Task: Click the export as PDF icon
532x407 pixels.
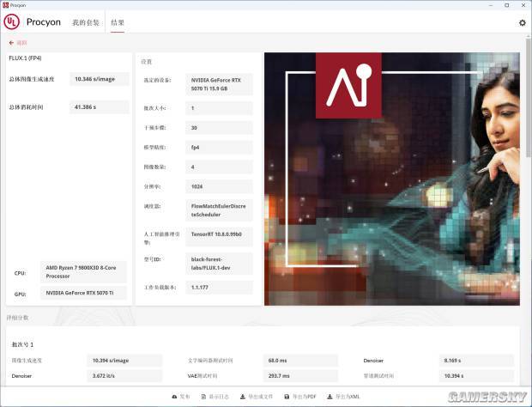Action: click(287, 397)
